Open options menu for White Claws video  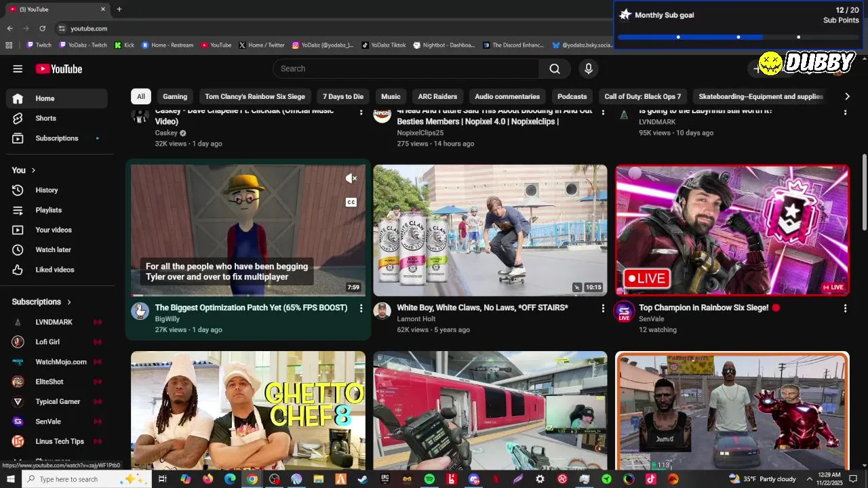coord(603,308)
